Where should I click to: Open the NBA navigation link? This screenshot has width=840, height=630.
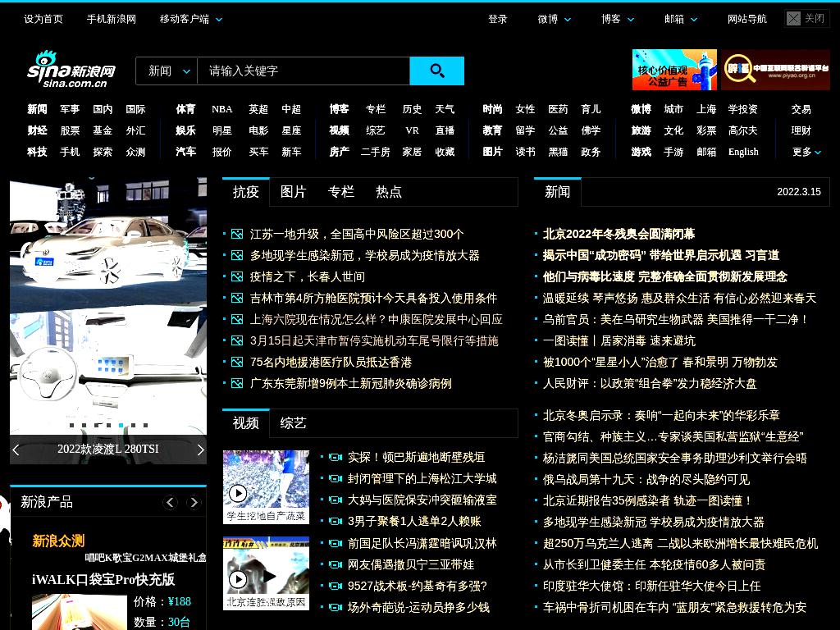tap(221, 109)
